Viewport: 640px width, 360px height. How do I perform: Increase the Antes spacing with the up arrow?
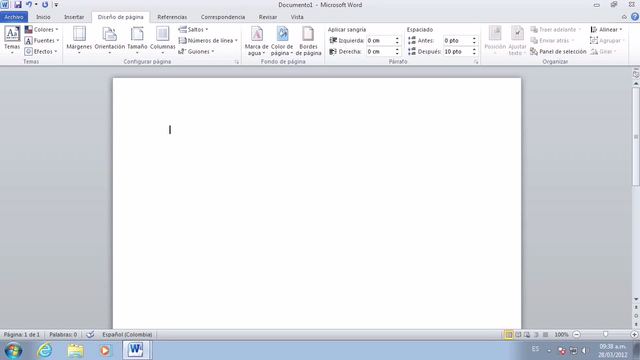coord(474,38)
